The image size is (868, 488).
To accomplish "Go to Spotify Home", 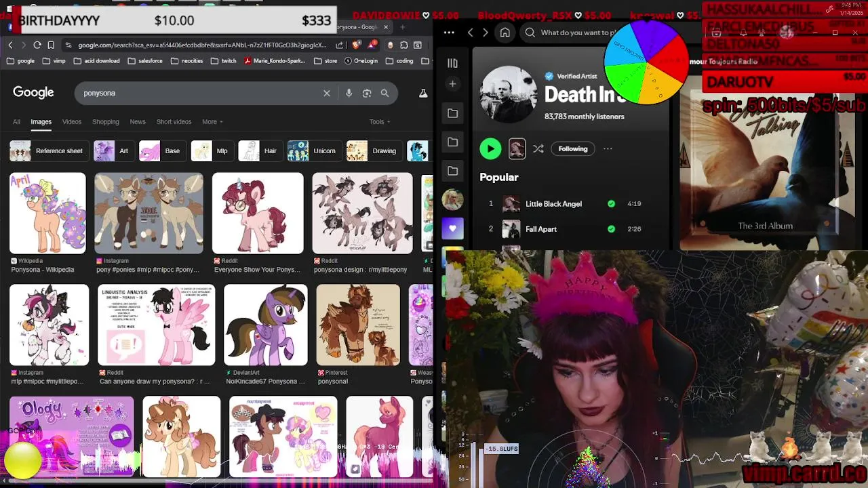I will (505, 32).
